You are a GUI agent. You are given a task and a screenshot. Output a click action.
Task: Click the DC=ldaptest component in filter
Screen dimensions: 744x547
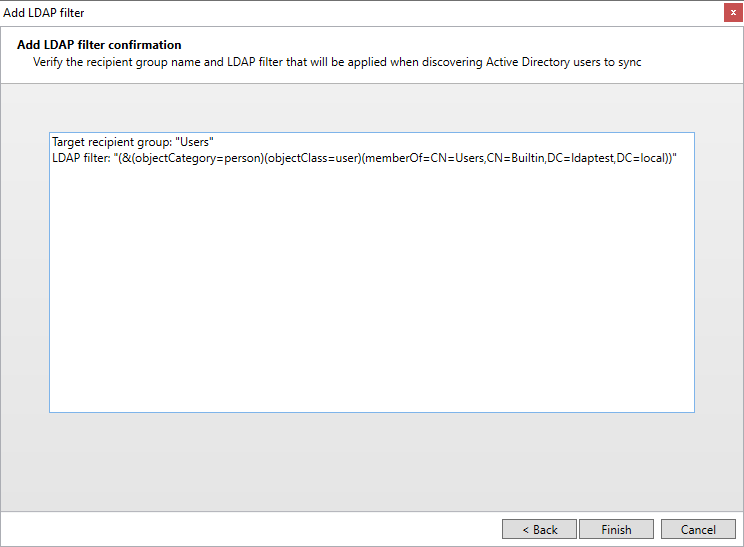click(581, 158)
